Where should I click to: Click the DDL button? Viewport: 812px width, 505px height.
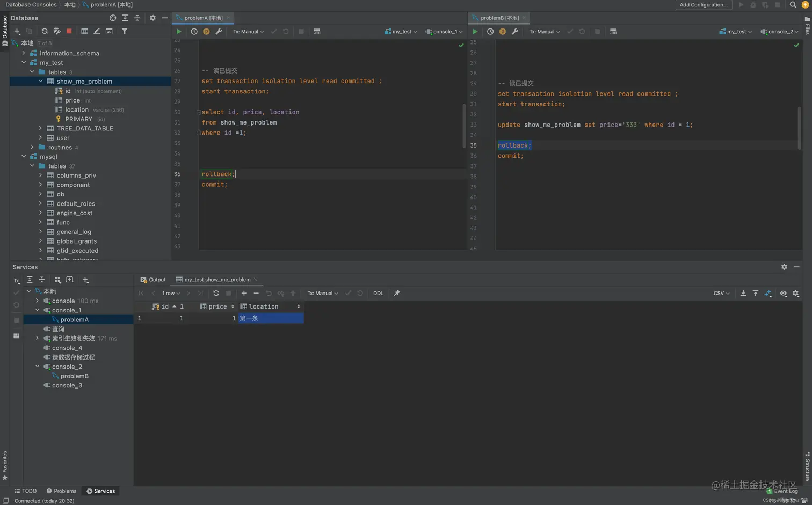[x=378, y=294]
